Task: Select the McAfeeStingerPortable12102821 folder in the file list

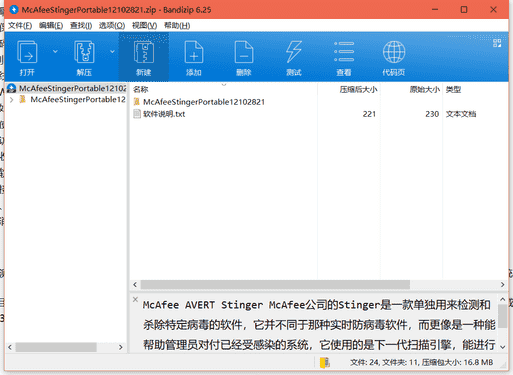Action: pyautogui.click(x=204, y=102)
